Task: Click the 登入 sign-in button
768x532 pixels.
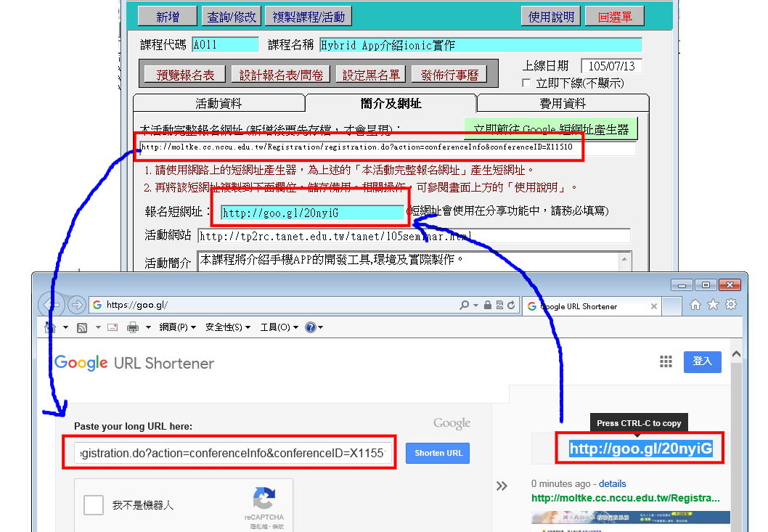Action: [x=703, y=361]
